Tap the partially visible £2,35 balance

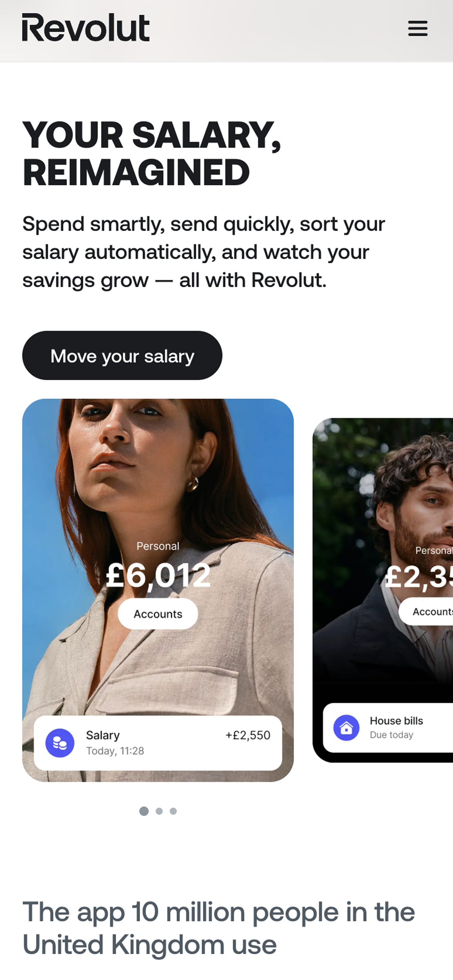[419, 577]
